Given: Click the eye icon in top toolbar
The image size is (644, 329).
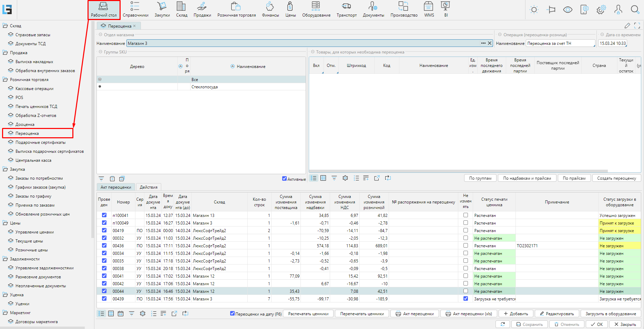Looking at the screenshot, I should pyautogui.click(x=568, y=10).
